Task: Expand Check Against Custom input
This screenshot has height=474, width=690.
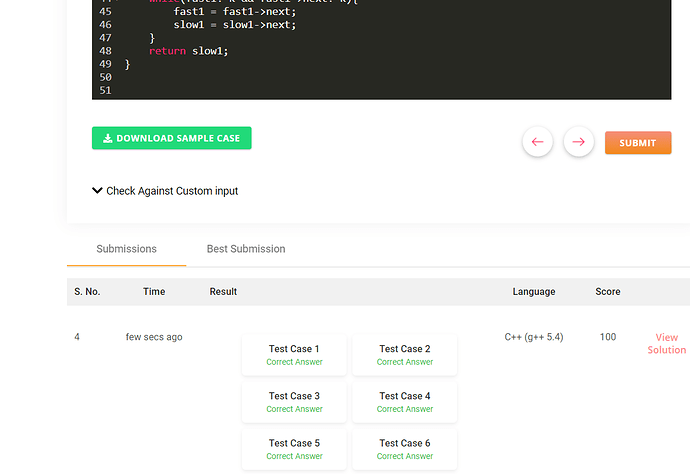Action: (165, 191)
